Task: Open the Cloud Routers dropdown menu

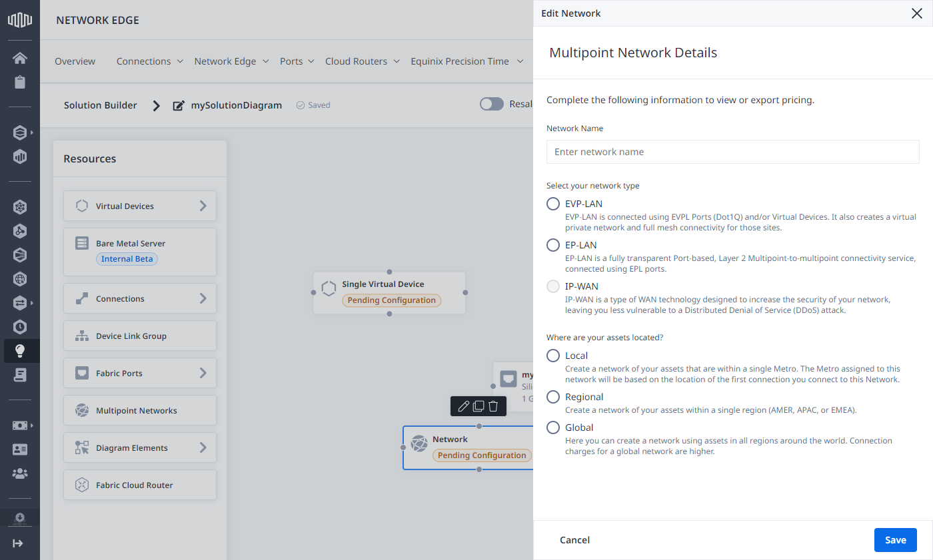Action: (x=363, y=61)
